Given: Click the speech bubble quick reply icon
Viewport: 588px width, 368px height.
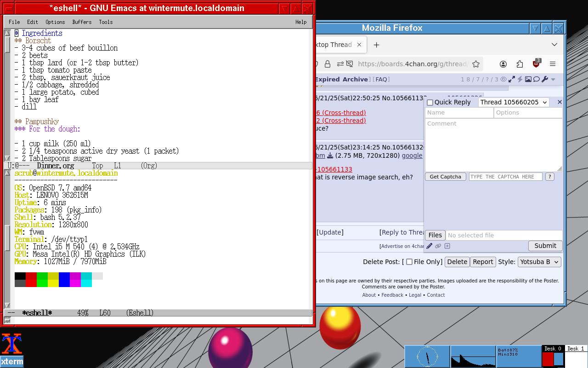Looking at the screenshot, I should [x=537, y=79].
